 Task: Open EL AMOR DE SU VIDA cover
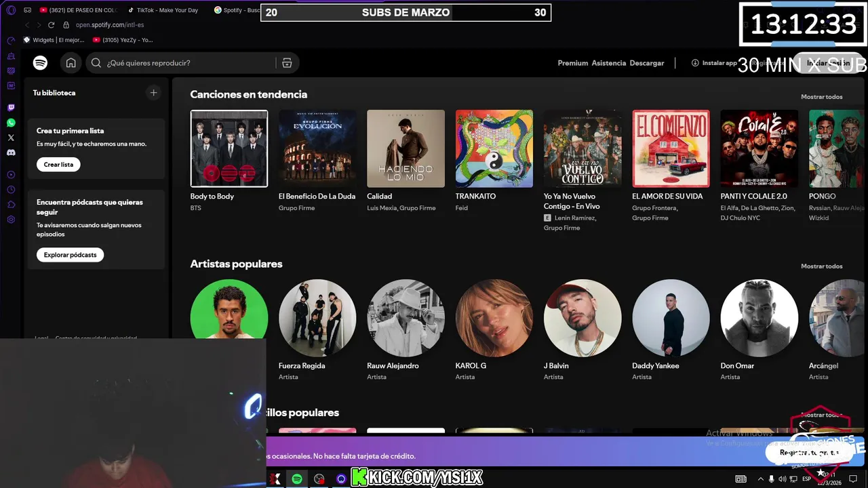[x=671, y=148]
